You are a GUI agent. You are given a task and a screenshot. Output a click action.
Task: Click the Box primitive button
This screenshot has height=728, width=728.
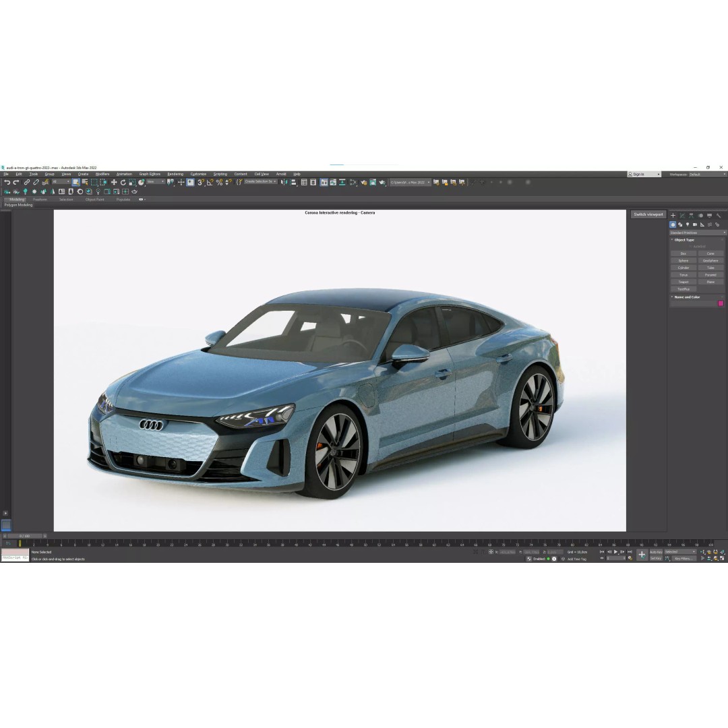point(684,253)
